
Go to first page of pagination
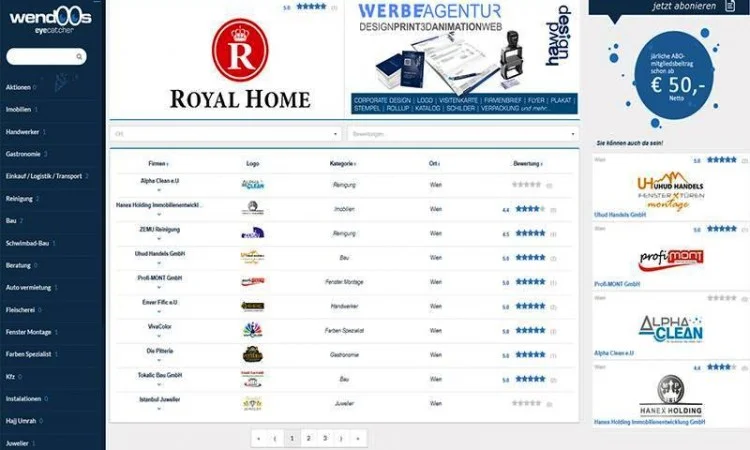pyautogui.click(x=259, y=439)
